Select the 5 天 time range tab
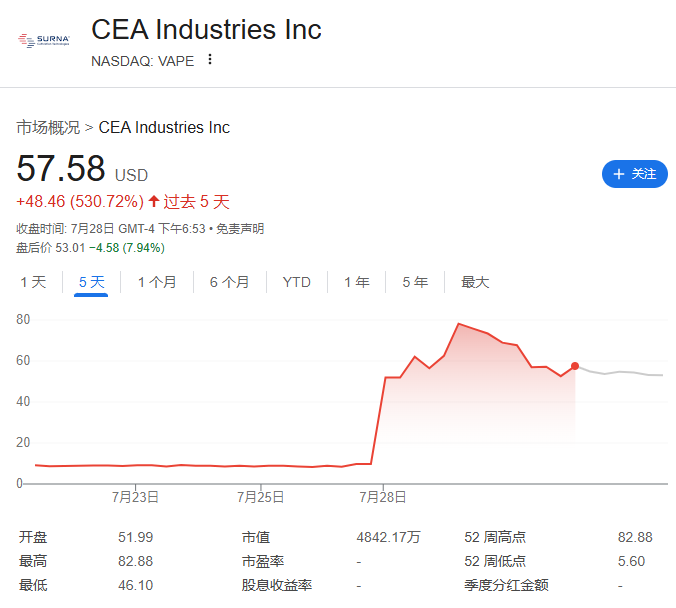 pyautogui.click(x=91, y=282)
